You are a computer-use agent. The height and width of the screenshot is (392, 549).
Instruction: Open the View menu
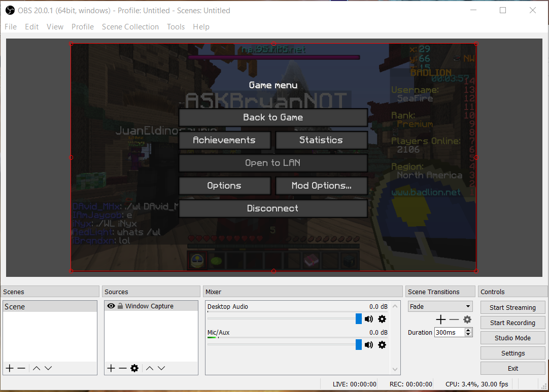coord(55,27)
